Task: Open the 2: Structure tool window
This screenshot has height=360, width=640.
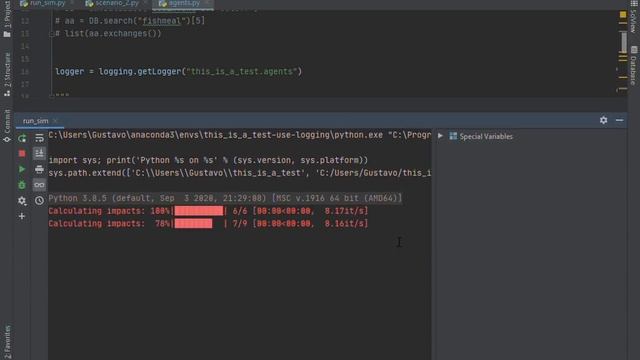Action: 7,69
